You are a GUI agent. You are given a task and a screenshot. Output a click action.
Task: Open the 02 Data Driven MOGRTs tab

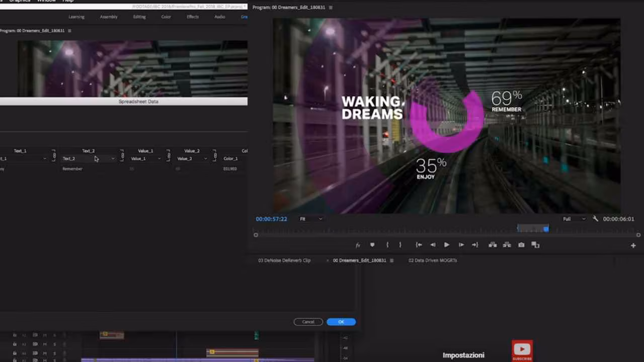click(433, 260)
